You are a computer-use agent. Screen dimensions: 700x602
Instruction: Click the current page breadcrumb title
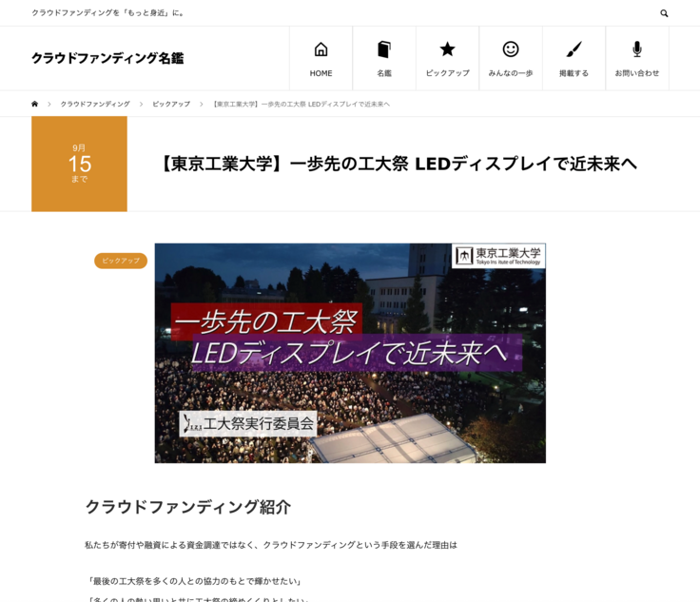(x=301, y=104)
